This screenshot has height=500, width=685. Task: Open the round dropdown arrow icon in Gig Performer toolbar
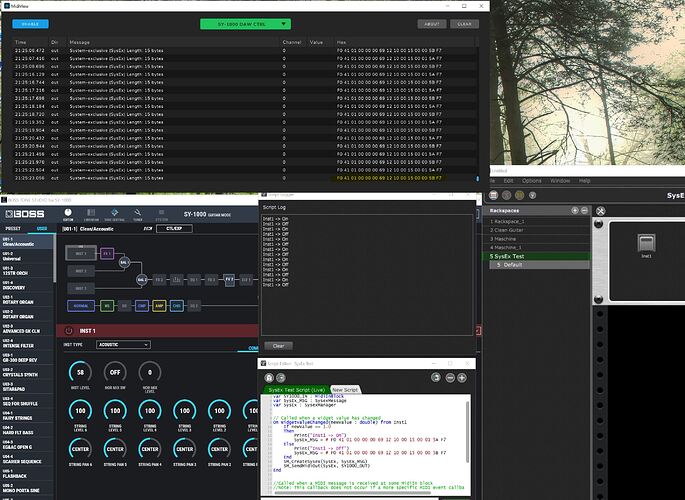point(532,195)
